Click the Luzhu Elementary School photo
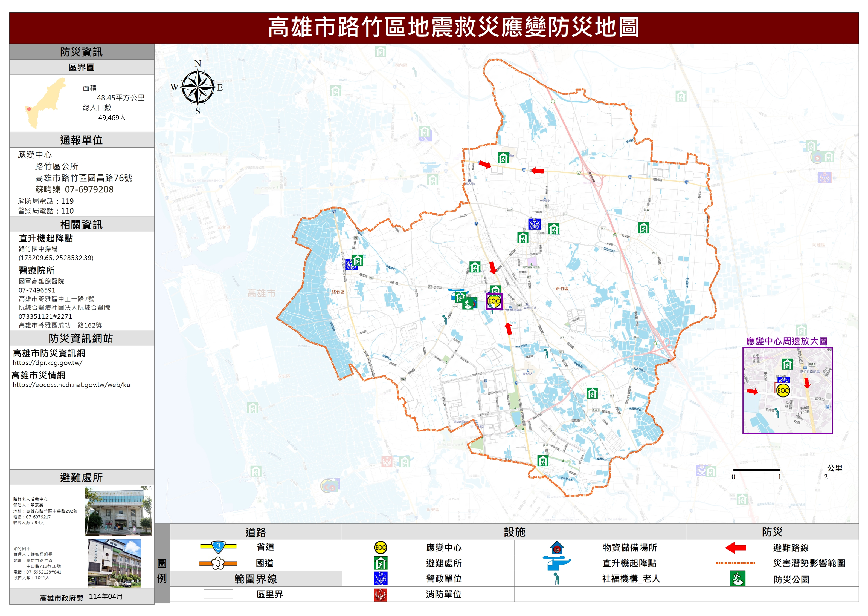 (x=114, y=563)
